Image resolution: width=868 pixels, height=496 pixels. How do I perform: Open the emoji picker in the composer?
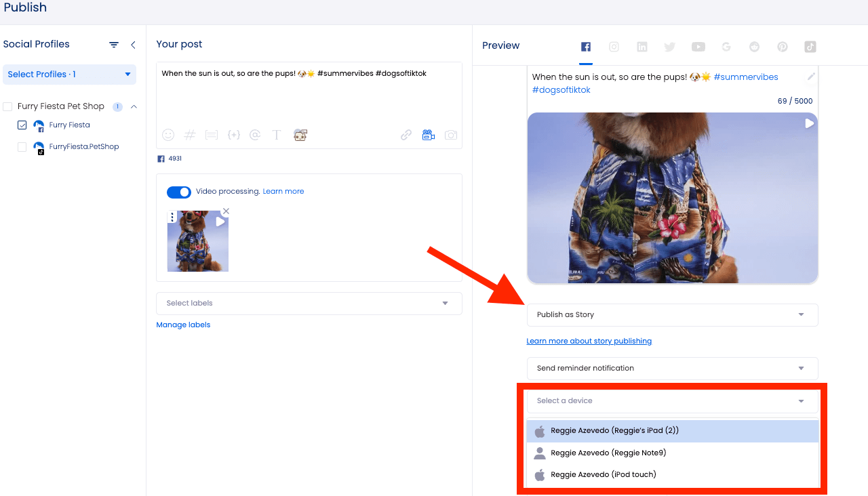(168, 135)
